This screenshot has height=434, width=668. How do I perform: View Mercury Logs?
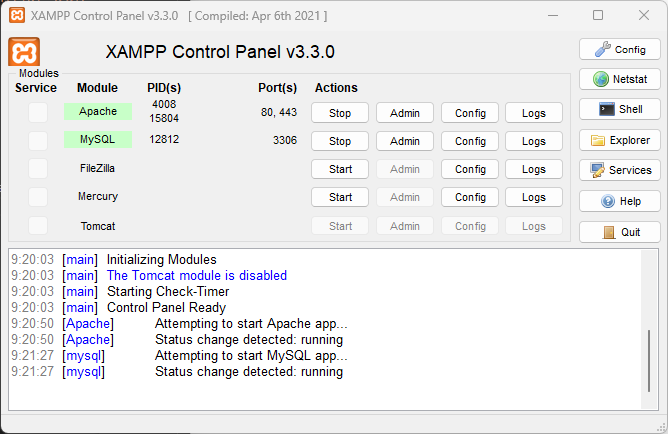pos(534,197)
